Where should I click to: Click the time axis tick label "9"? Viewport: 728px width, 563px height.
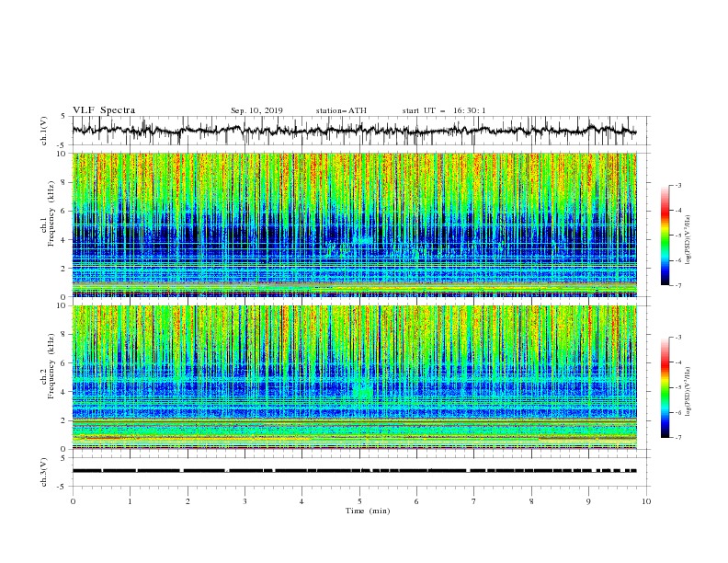(x=588, y=501)
